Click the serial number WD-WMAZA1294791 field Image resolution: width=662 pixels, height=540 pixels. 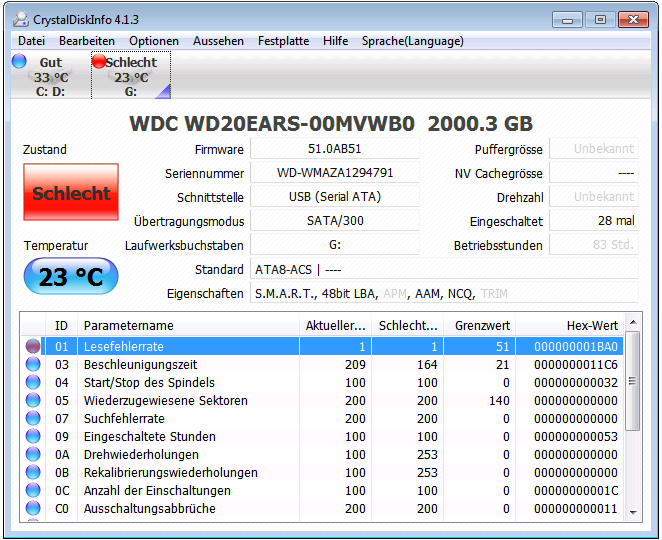pos(335,173)
